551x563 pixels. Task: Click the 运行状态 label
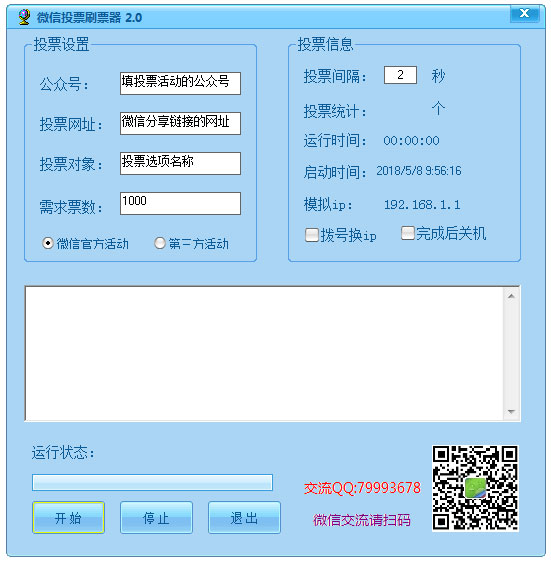(63, 452)
